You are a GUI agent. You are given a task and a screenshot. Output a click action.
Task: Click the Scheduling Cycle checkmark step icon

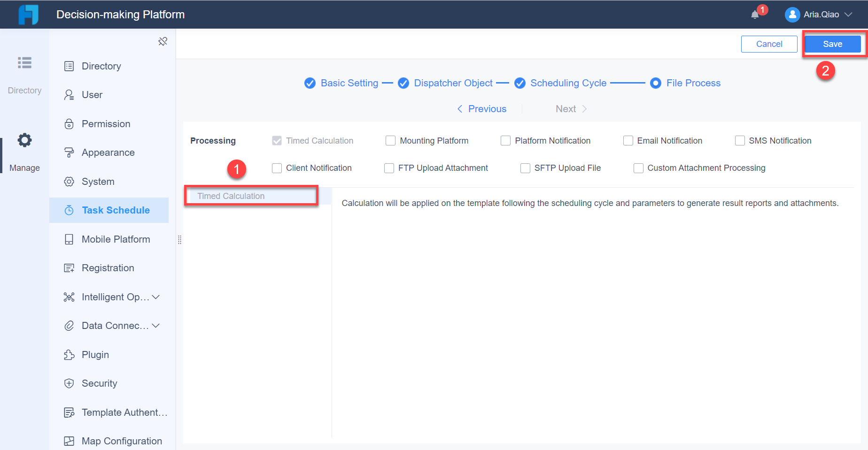tap(520, 83)
